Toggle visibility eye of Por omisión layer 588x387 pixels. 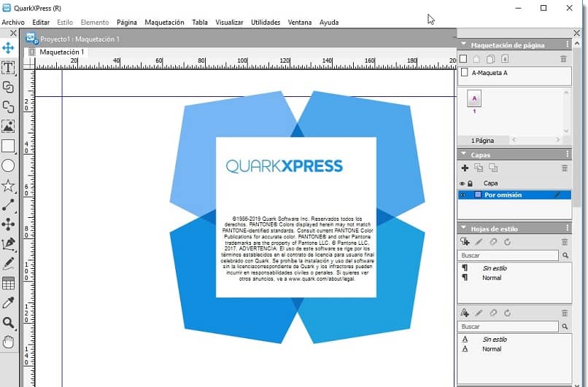point(463,195)
